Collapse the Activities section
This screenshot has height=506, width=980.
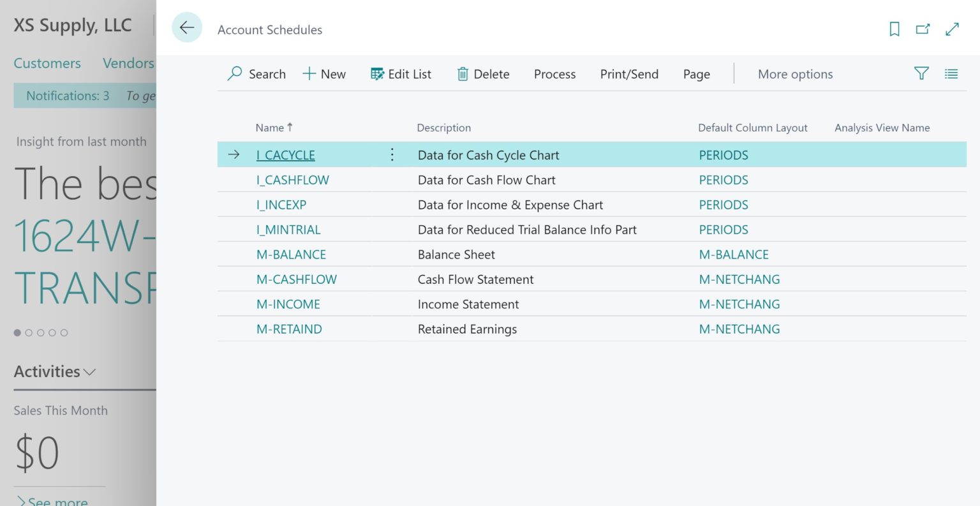pos(89,372)
